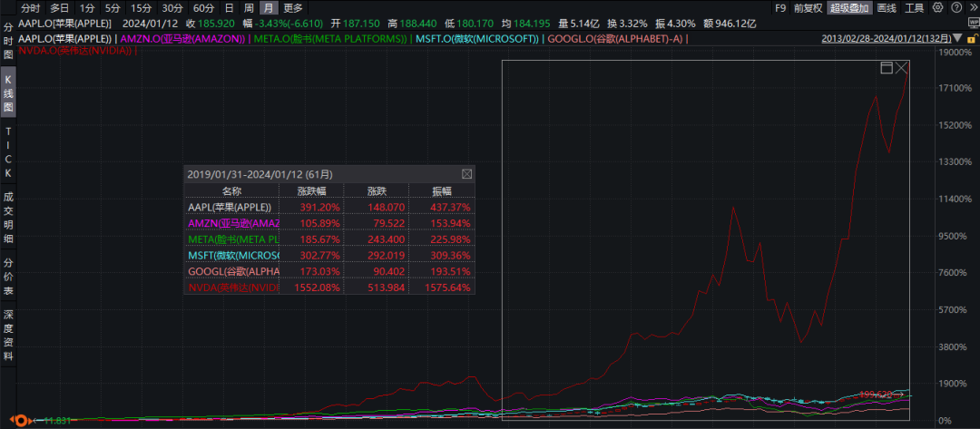Viewport: 980px width, 429px height.
Task: Select the 1分 period tab
Action: coord(87,8)
